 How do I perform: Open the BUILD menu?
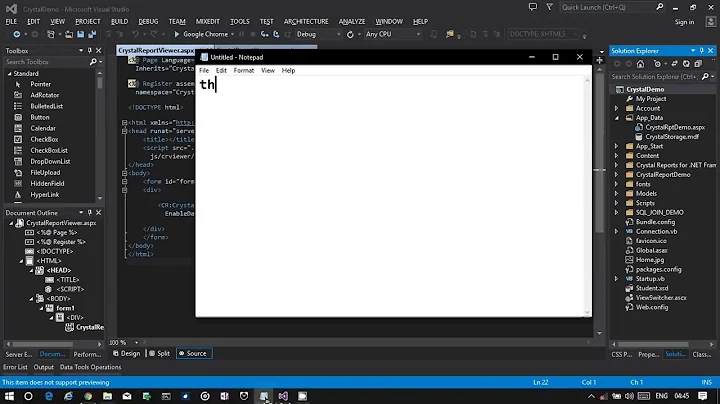click(x=119, y=22)
